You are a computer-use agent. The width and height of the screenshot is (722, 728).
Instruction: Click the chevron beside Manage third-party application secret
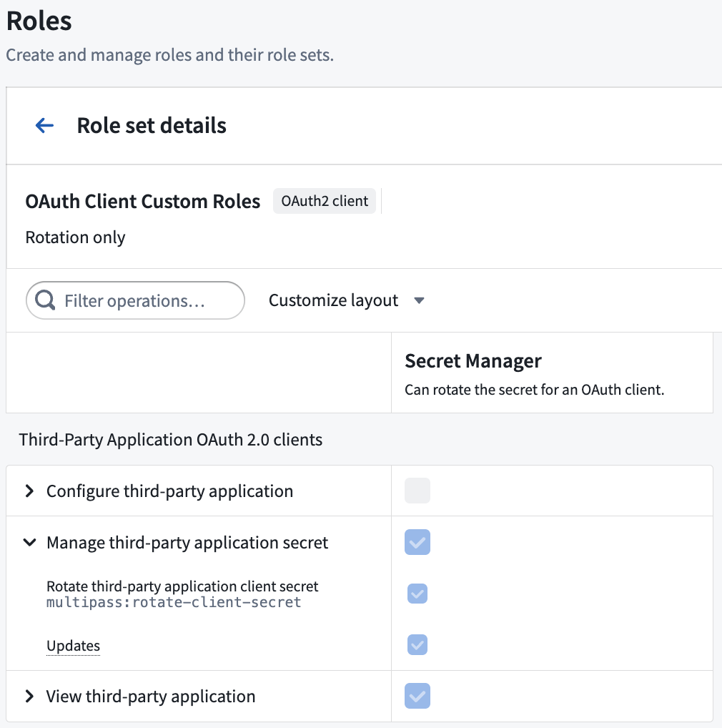(29, 542)
